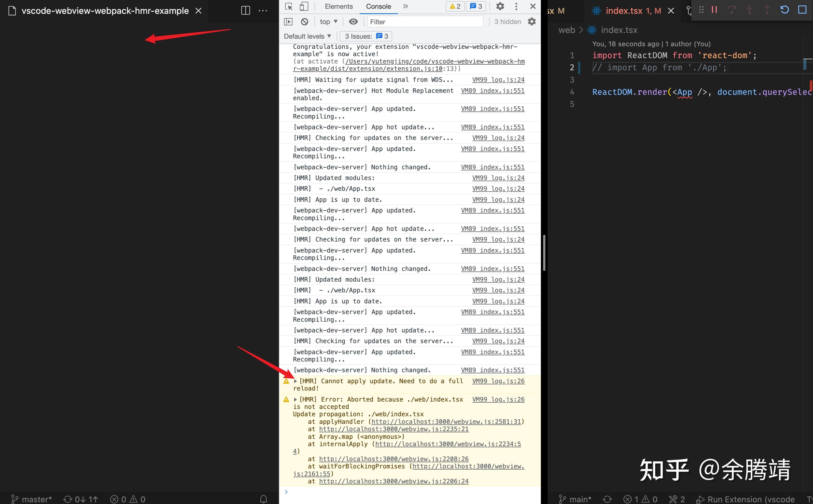
Task: Click the inspect element picker icon
Action: point(289,6)
